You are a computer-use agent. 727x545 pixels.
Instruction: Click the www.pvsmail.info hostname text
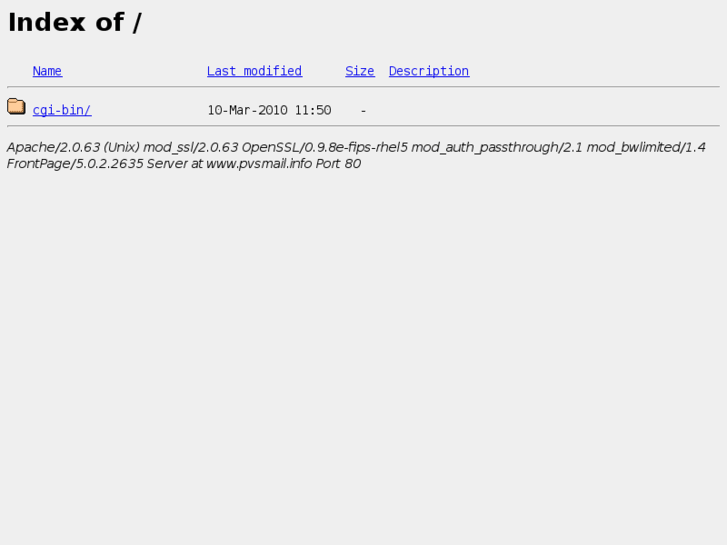(259, 164)
